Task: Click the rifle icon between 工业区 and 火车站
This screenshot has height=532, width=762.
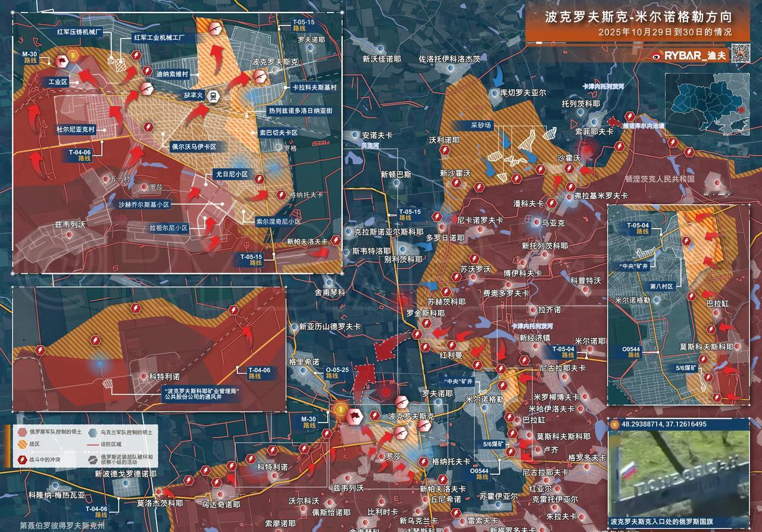Action: 147,89
